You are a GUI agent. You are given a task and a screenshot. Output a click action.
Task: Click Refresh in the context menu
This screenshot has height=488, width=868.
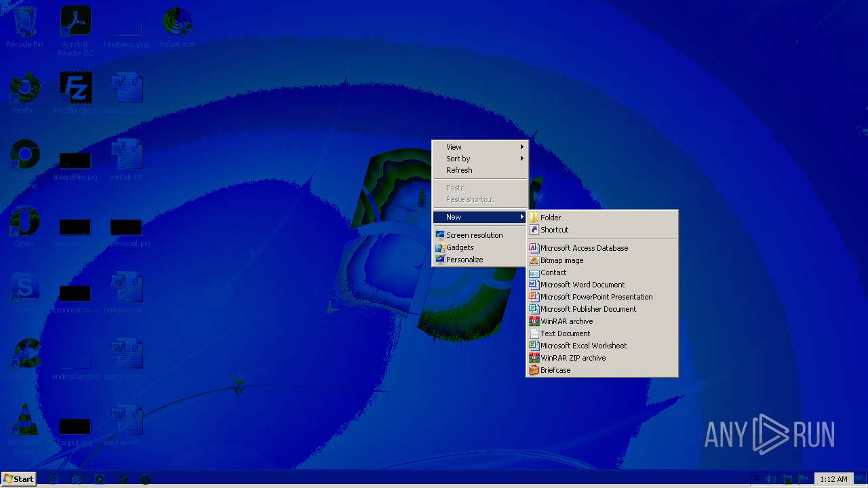(480, 170)
